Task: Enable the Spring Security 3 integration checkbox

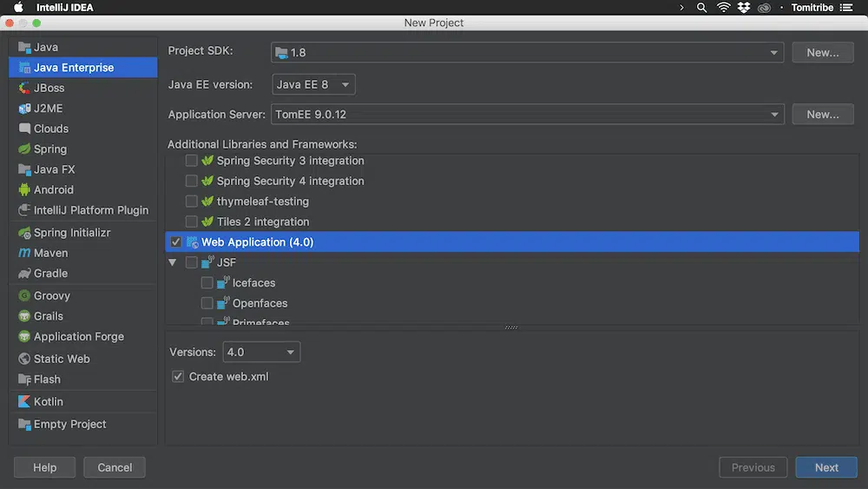Action: (192, 161)
